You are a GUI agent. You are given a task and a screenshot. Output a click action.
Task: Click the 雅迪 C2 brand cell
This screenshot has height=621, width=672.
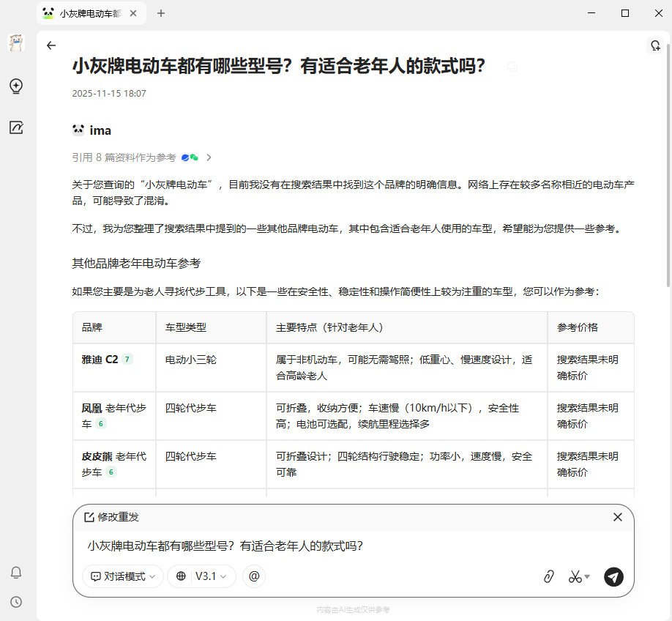(x=114, y=368)
